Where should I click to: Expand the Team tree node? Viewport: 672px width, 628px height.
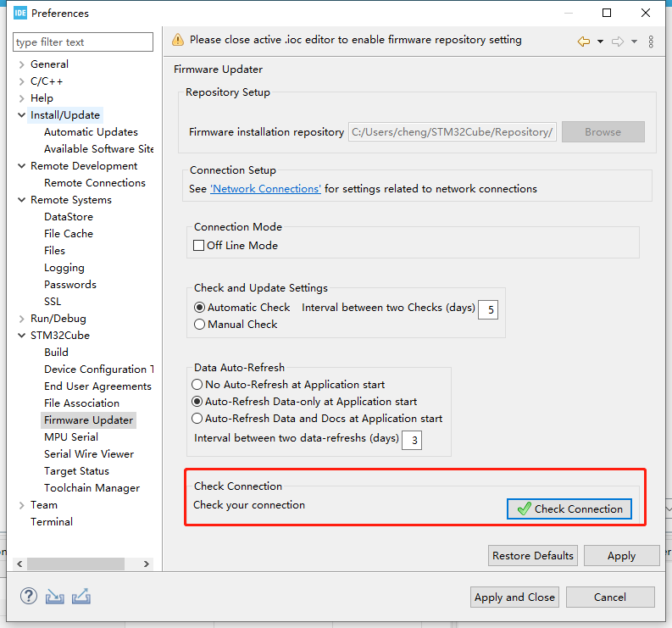click(x=21, y=505)
